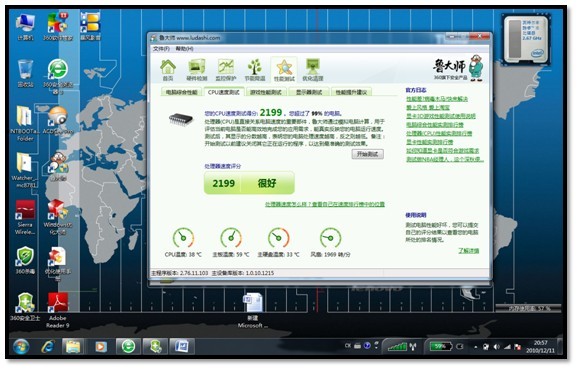Viewport: 578px width, 370px height.
Task: Switch to the 游戏性能测试 tab
Action: coord(266,92)
